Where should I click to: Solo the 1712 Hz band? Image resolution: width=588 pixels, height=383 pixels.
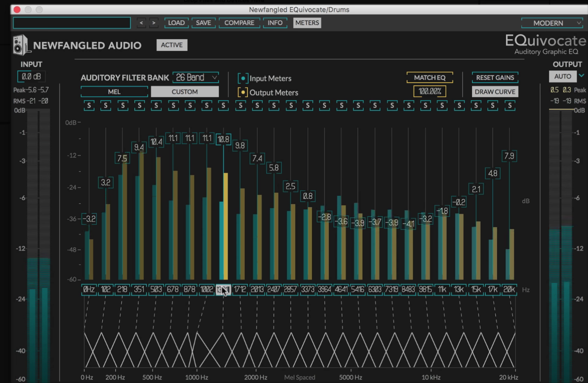[240, 106]
